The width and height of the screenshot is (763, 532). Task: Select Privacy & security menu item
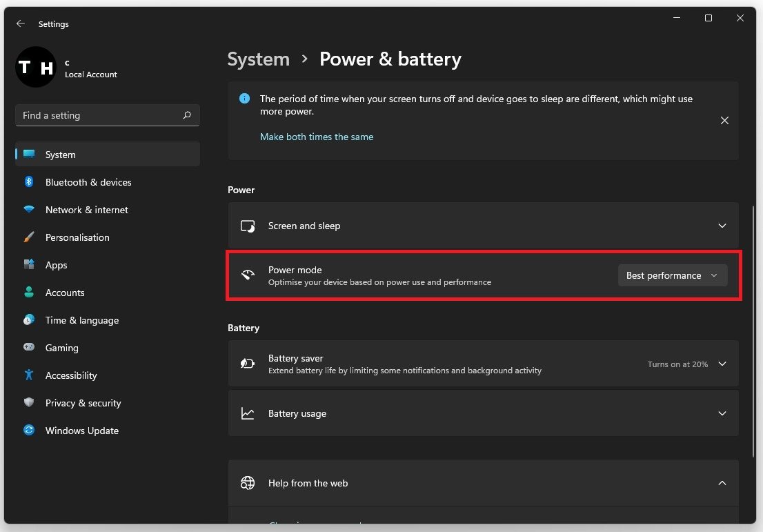pyautogui.click(x=83, y=403)
